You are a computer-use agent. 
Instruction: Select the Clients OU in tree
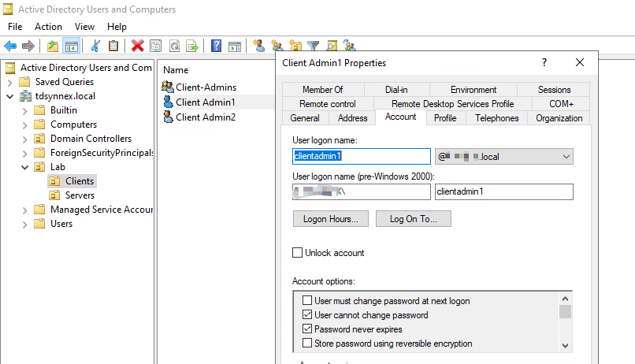(x=80, y=181)
